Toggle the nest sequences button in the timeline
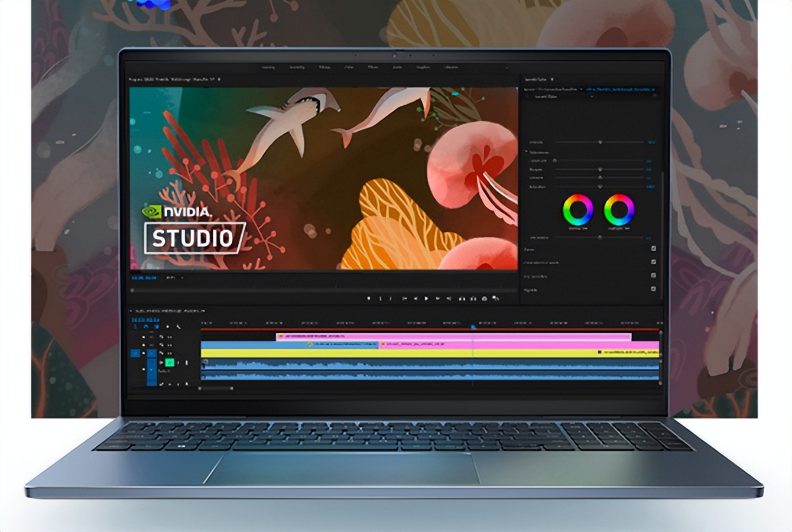Viewport: 792px width, 532px height. [135, 326]
